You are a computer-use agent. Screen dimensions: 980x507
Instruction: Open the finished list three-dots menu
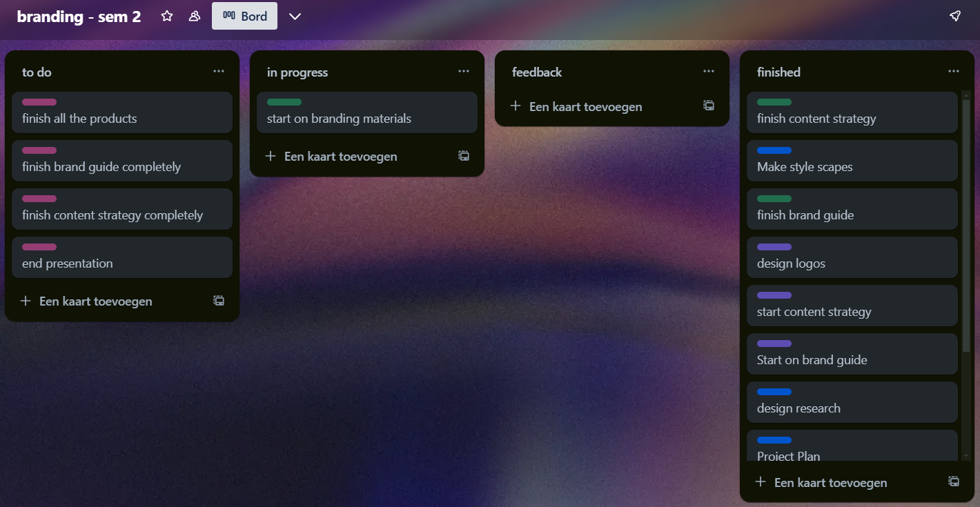(x=954, y=72)
